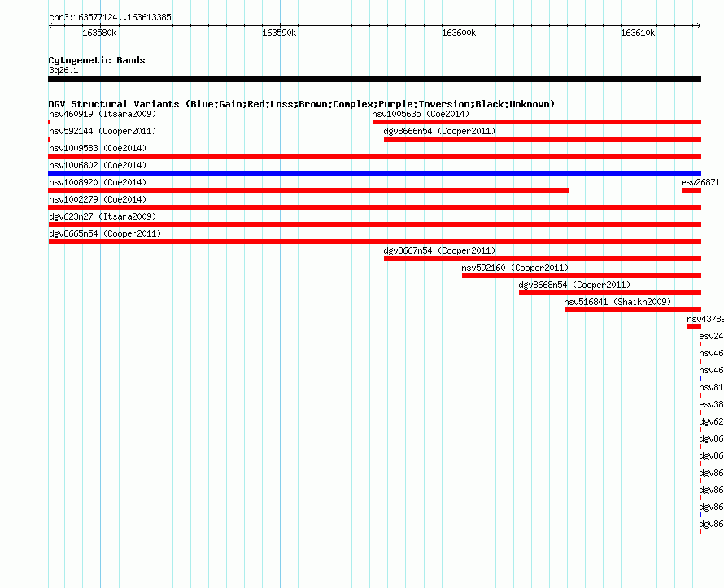Select the red loss bar of nsv1008920
The height and width of the screenshot is (588, 724).
tap(308, 190)
